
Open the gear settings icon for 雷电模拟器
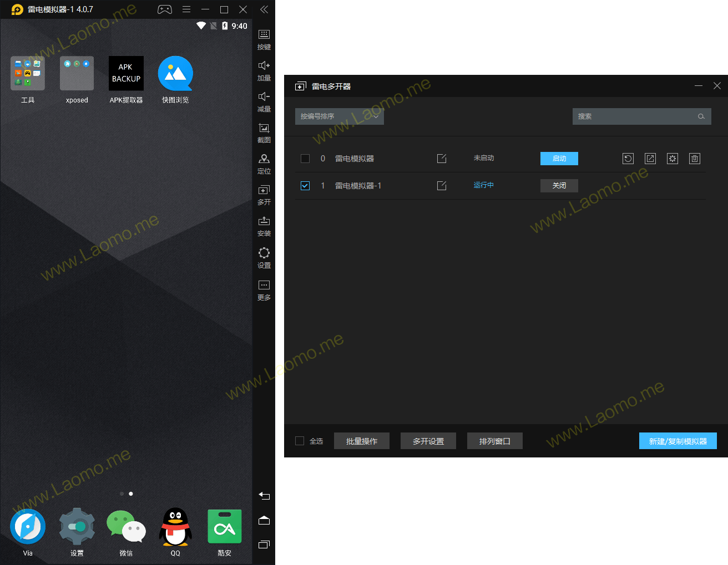[x=673, y=159]
